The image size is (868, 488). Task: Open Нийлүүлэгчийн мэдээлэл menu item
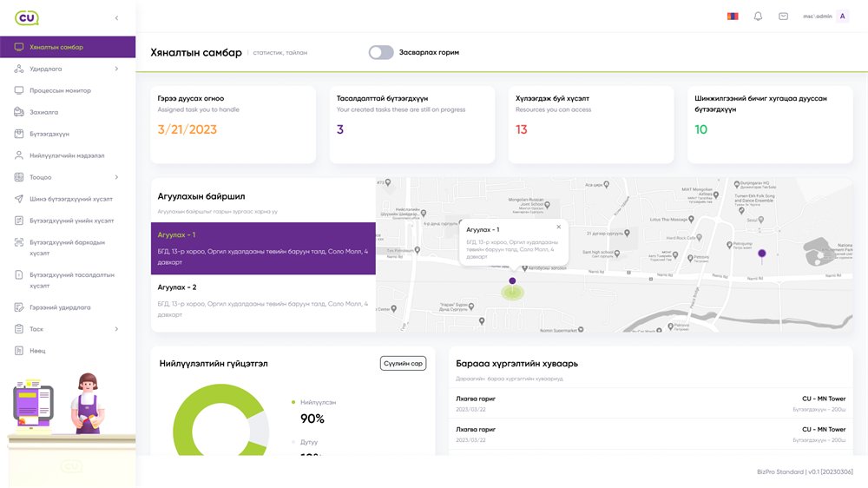(68, 155)
